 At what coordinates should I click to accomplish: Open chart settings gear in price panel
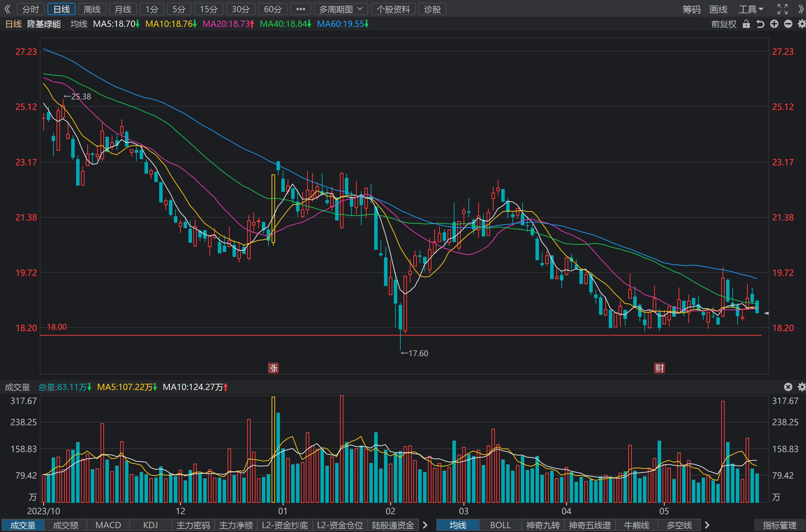tap(802, 24)
